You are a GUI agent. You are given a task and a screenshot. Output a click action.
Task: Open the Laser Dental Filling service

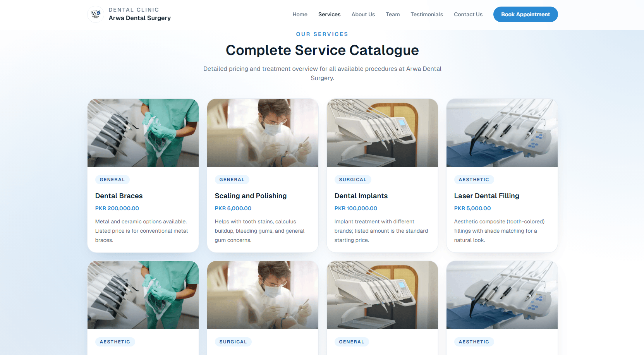click(x=486, y=196)
